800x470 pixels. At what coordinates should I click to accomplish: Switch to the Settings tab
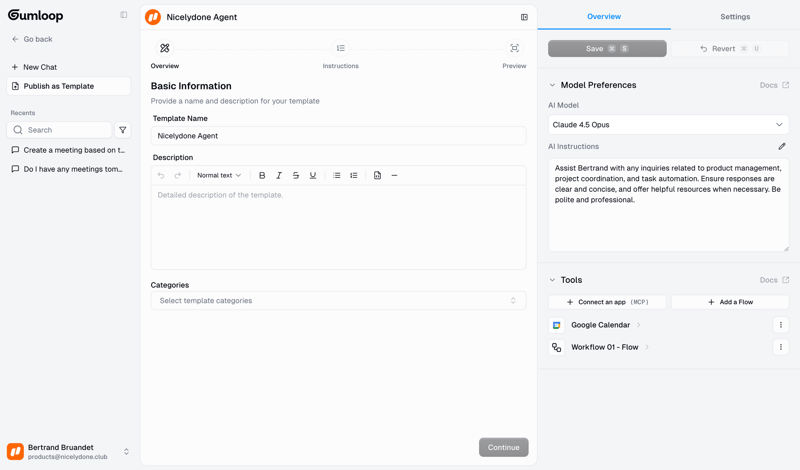tap(735, 16)
